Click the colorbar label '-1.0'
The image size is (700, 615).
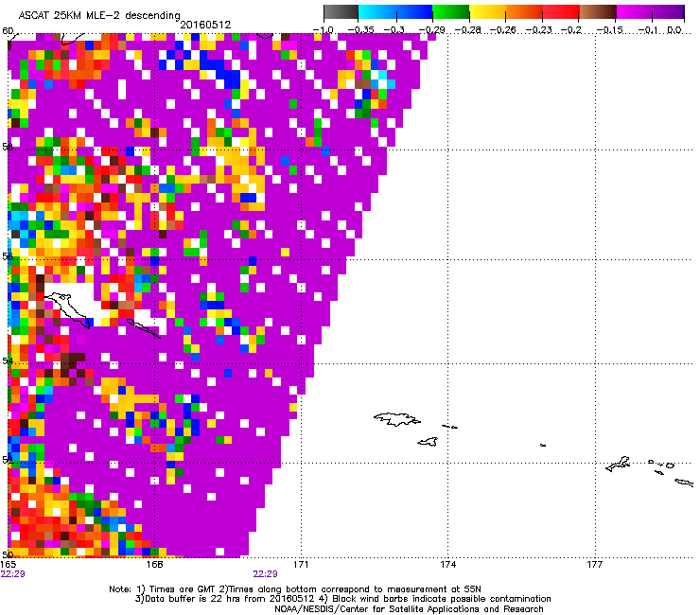tap(324, 30)
